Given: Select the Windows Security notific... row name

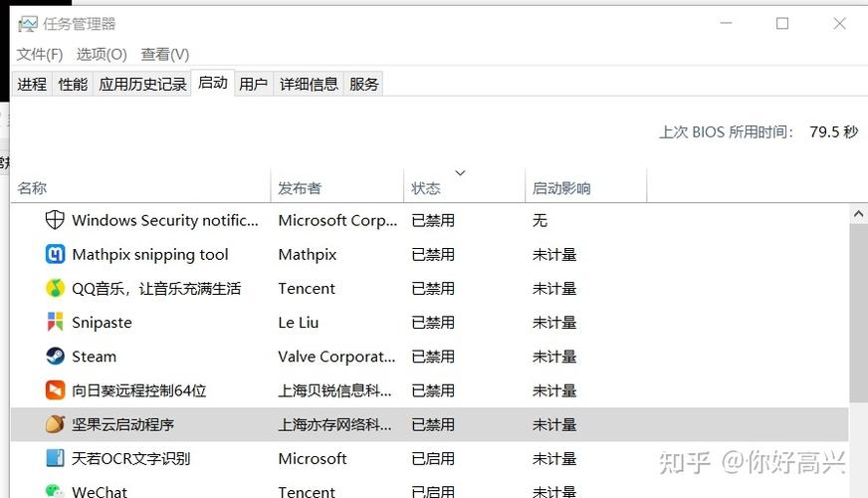Looking at the screenshot, I should pyautogui.click(x=165, y=220).
